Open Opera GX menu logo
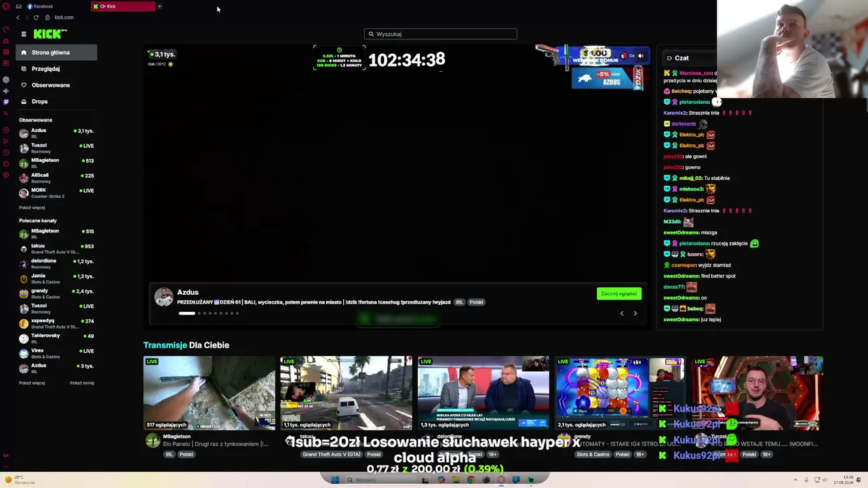The width and height of the screenshot is (868, 488). tap(6, 6)
